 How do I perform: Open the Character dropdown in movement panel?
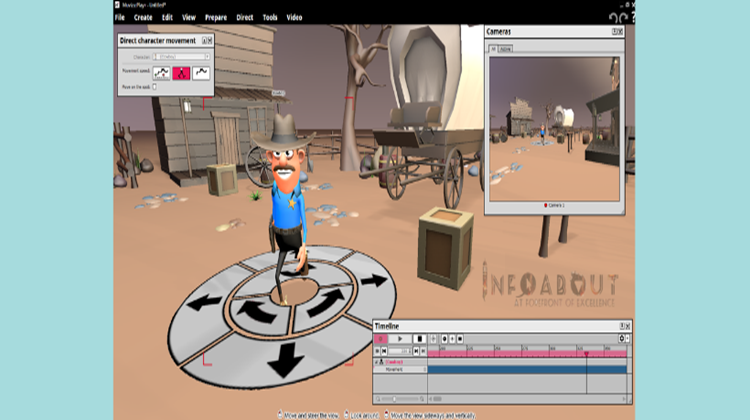(181, 57)
